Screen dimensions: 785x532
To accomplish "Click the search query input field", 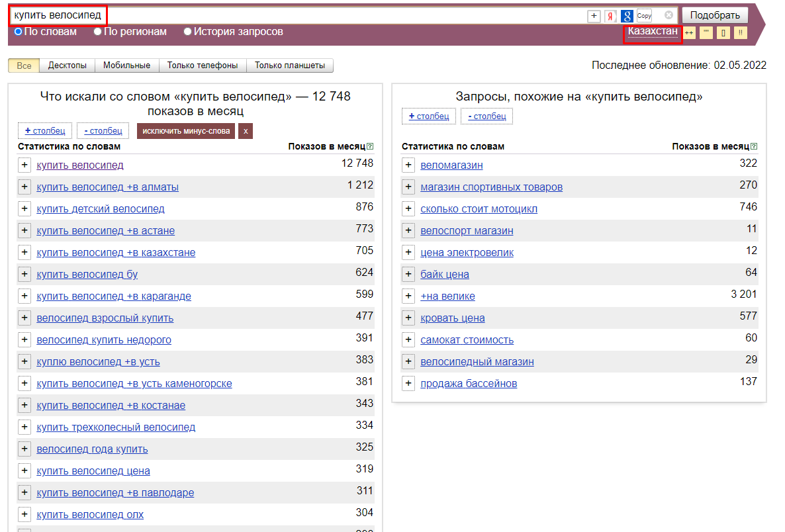I will [346, 15].
